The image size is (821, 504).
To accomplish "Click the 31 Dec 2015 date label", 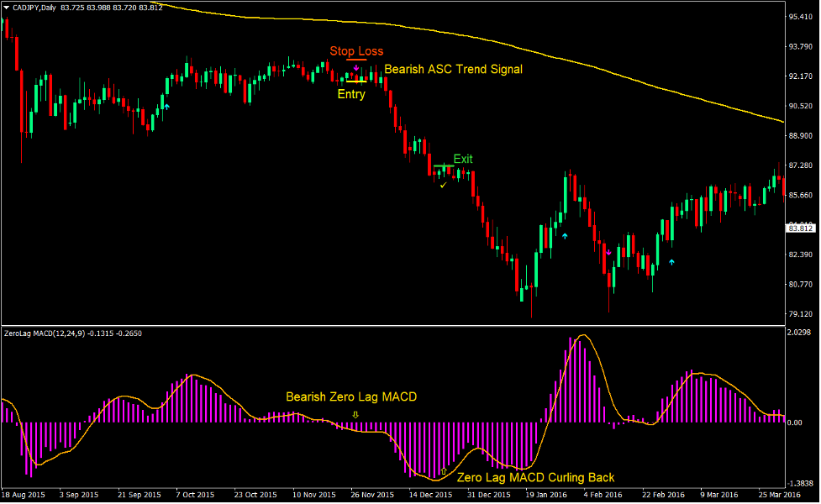I will (x=488, y=495).
